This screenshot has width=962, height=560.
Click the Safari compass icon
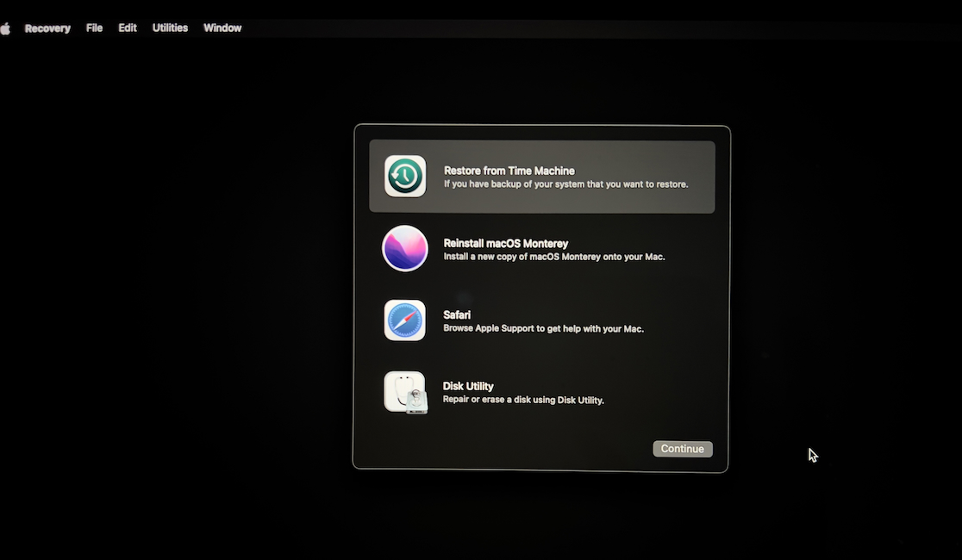pos(405,320)
